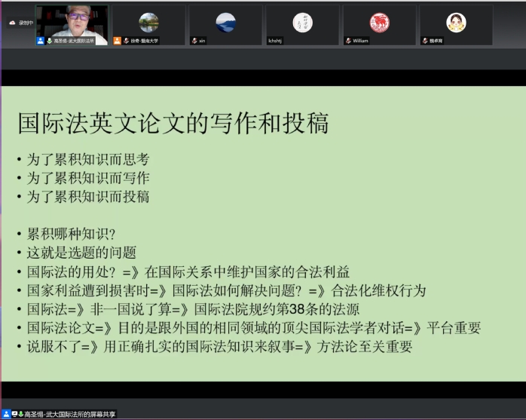The width and height of the screenshot is (526, 420).
Task: Click the slide title about 国际法英文论文
Action: (x=173, y=123)
